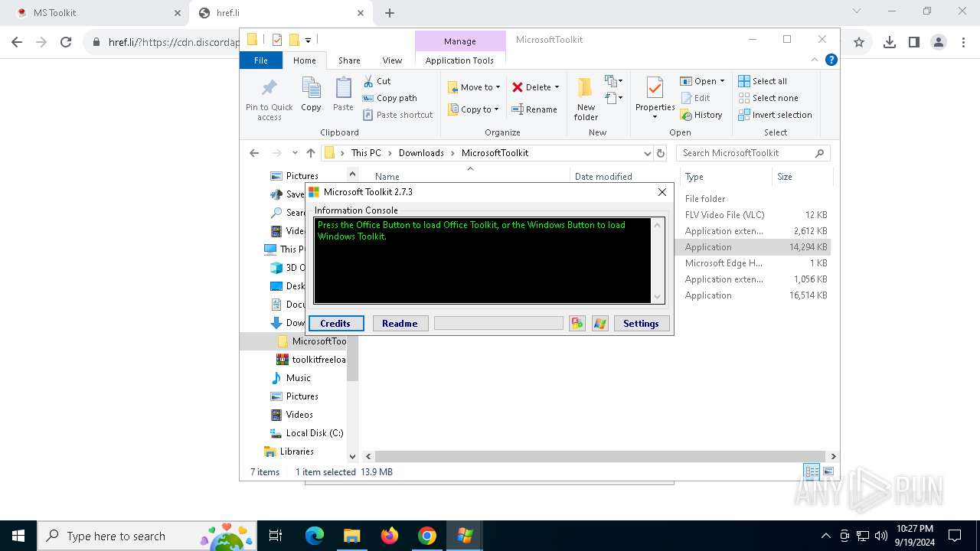
Task: Open the Move to dropdown
Action: click(x=474, y=87)
